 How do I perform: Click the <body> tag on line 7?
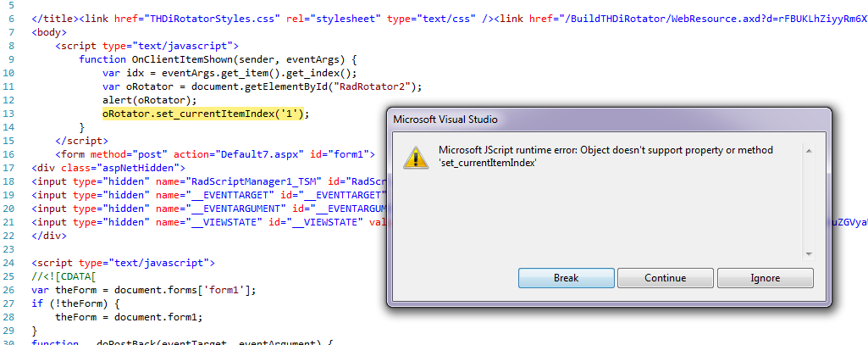click(49, 32)
